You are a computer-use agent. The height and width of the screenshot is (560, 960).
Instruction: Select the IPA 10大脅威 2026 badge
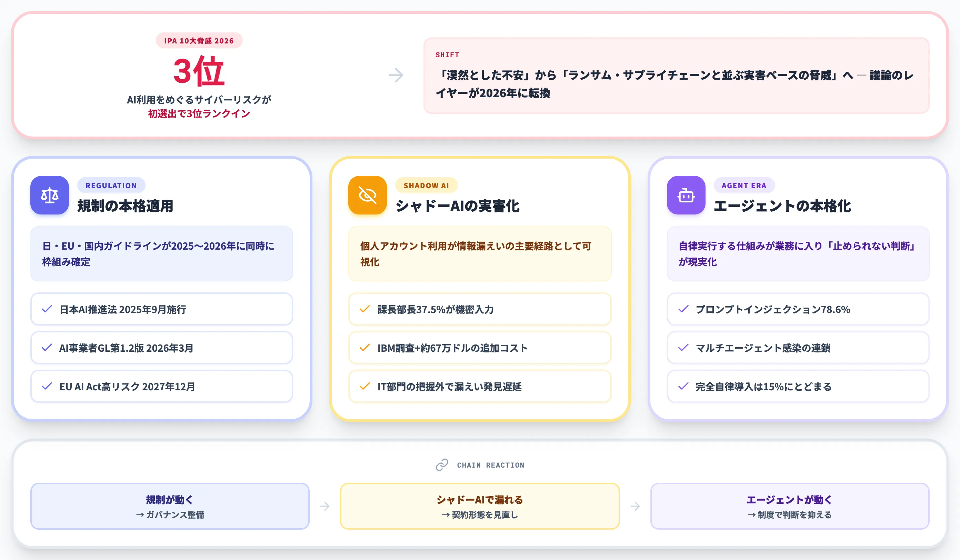[x=199, y=41]
